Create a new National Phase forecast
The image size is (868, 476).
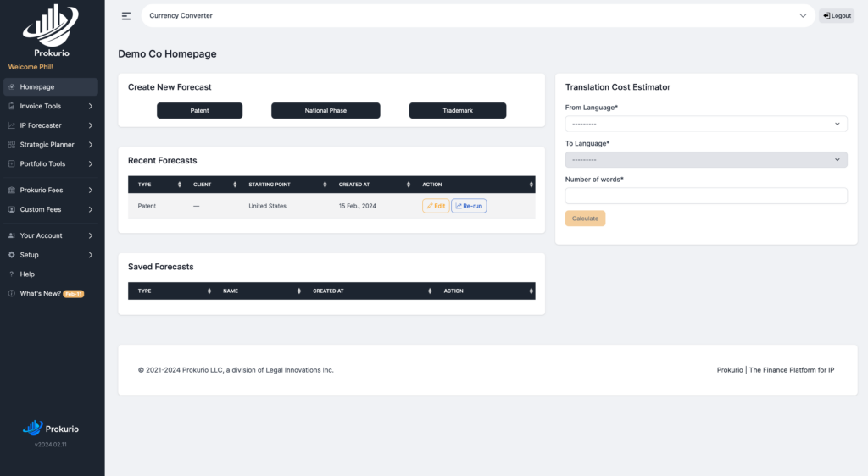(x=325, y=111)
